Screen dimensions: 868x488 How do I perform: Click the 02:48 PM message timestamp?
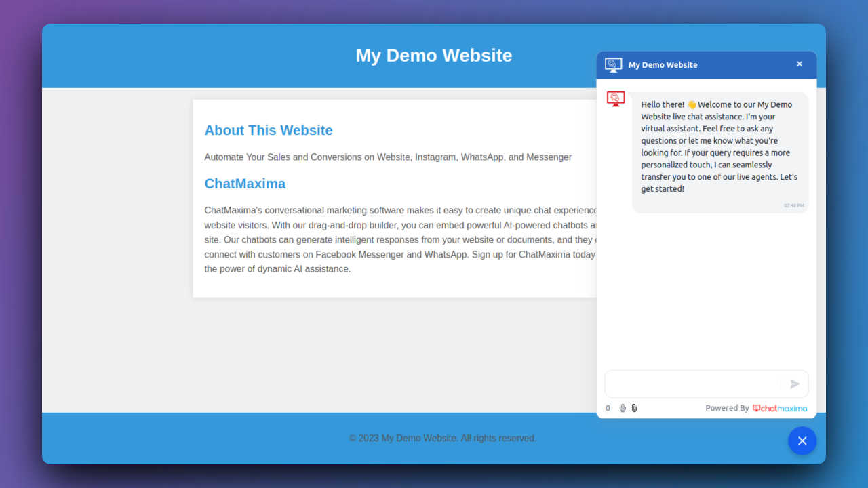point(794,205)
